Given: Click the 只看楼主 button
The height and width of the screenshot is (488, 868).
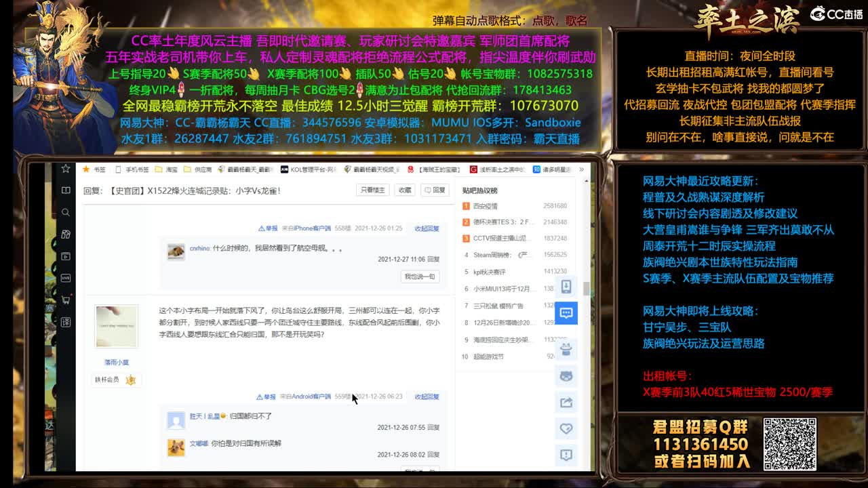Looking at the screenshot, I should 372,190.
